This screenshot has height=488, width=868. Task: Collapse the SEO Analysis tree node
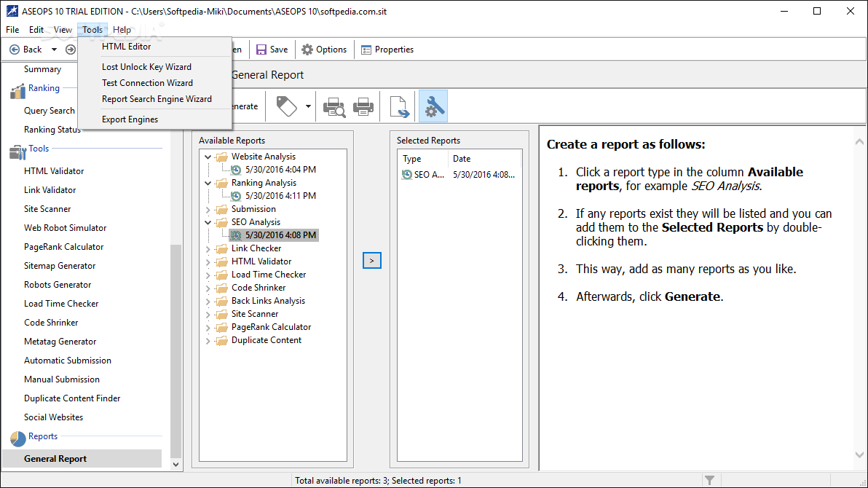pos(208,223)
